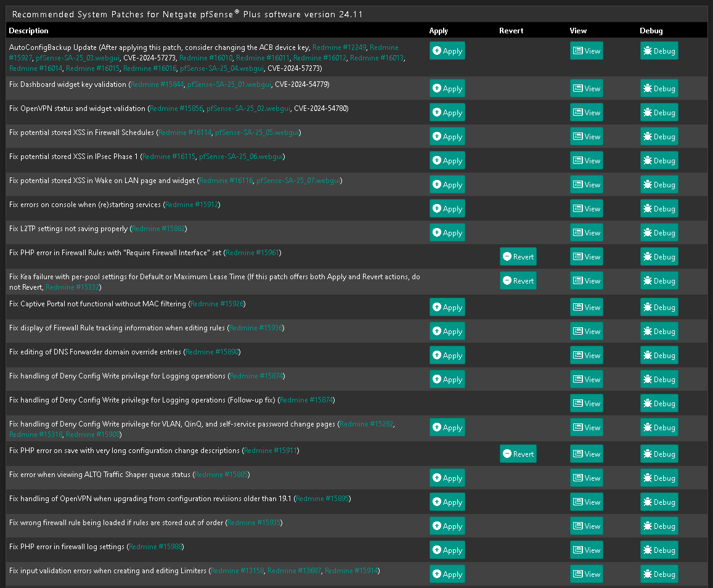Open the Redmine #15282 link
Image resolution: width=713 pixels, height=588 pixels.
coord(367,424)
